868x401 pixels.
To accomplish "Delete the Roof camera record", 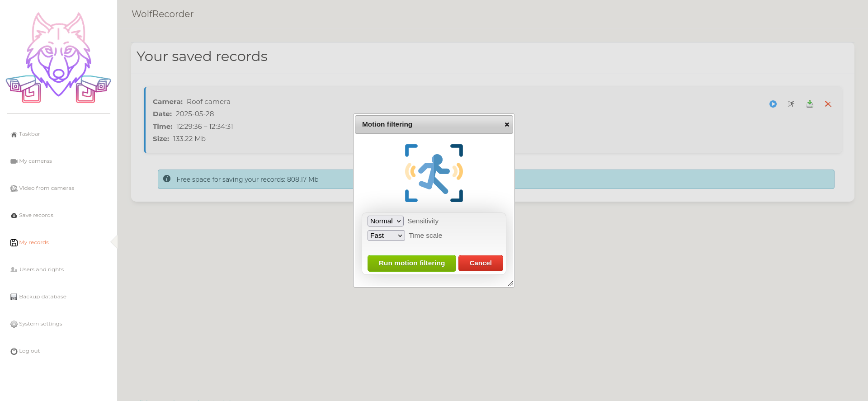I will pos(828,104).
